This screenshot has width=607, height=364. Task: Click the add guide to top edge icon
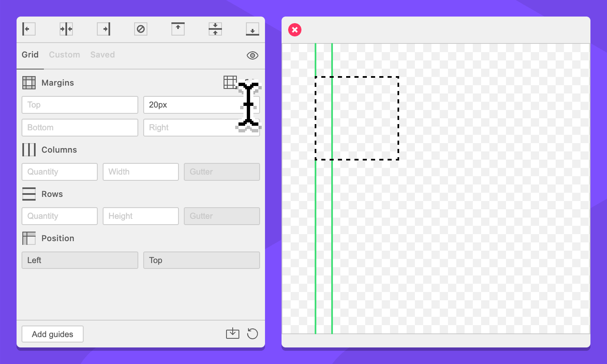tap(178, 29)
